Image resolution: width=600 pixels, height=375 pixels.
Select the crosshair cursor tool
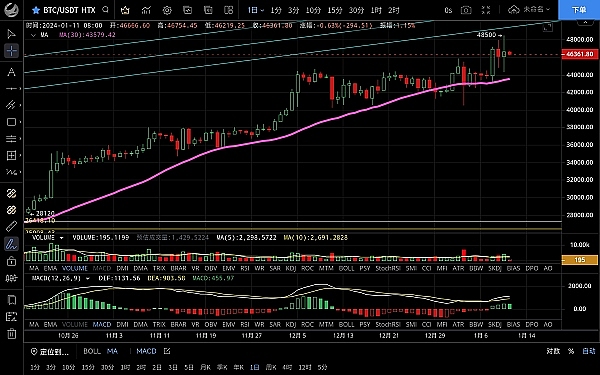[11, 51]
